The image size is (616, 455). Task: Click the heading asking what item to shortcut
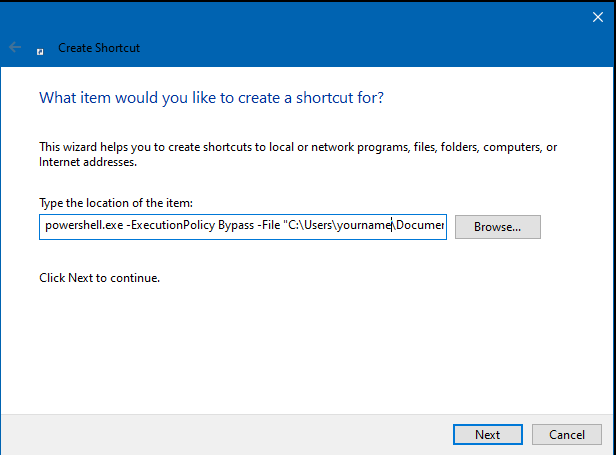(211, 97)
